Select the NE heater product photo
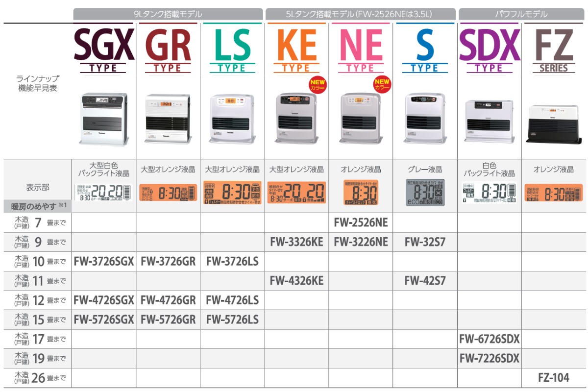588x392 pixels. point(361,118)
